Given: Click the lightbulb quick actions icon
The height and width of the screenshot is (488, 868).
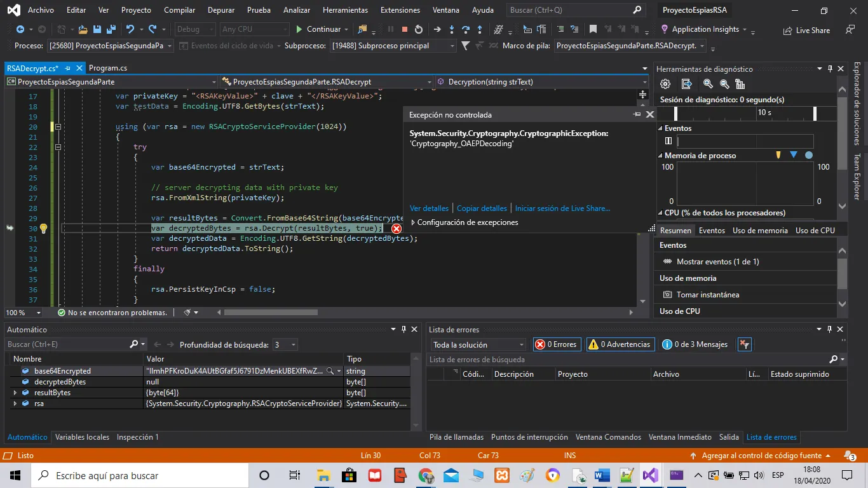Looking at the screenshot, I should (43, 228).
